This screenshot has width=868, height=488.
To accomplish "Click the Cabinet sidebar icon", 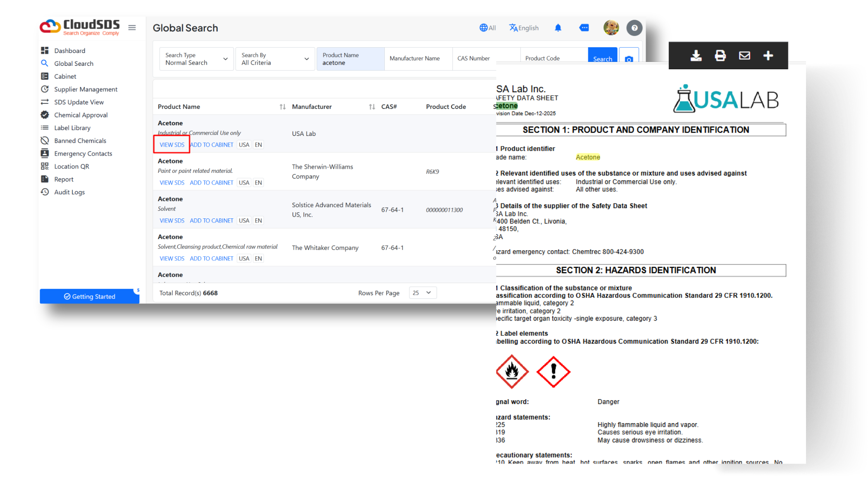I will [45, 76].
